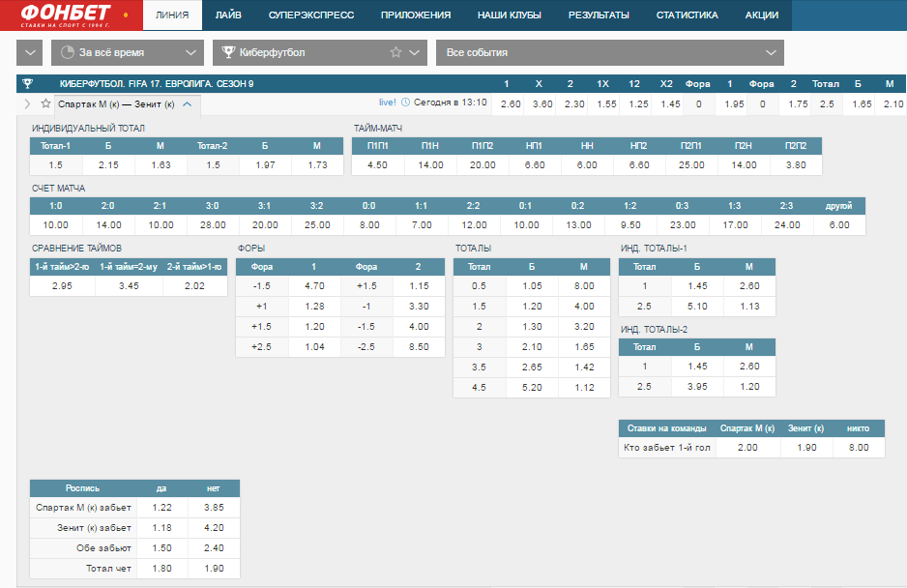The width and height of the screenshot is (907, 588).
Task: Open the small leftmost filter dropdown
Action: point(30,52)
